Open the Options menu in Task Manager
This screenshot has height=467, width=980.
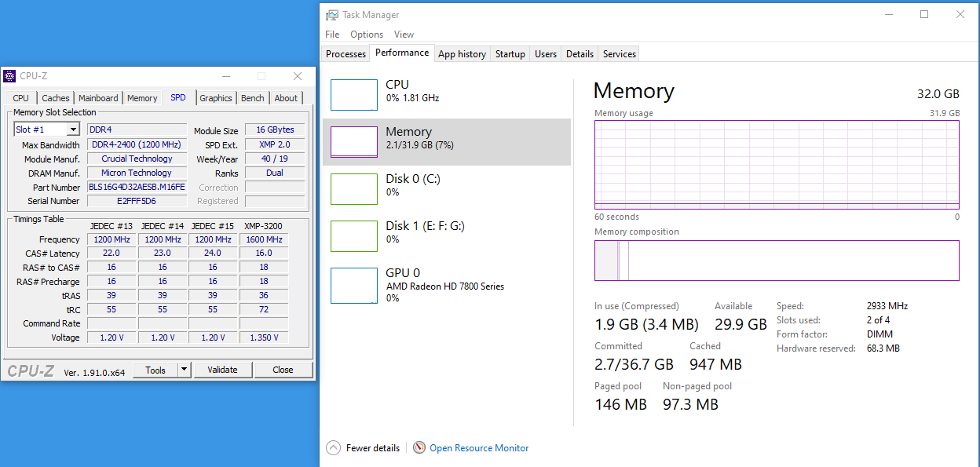(x=367, y=35)
